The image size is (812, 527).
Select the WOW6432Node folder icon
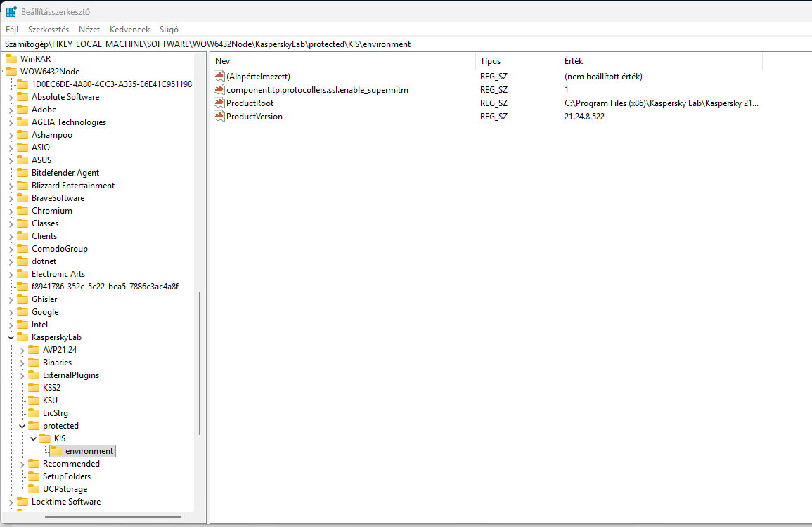(x=11, y=72)
